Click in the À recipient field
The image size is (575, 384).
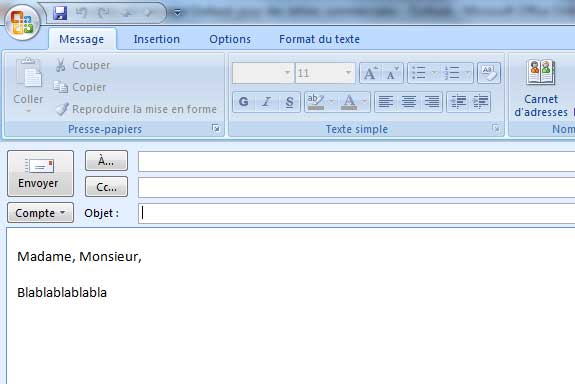point(356,161)
